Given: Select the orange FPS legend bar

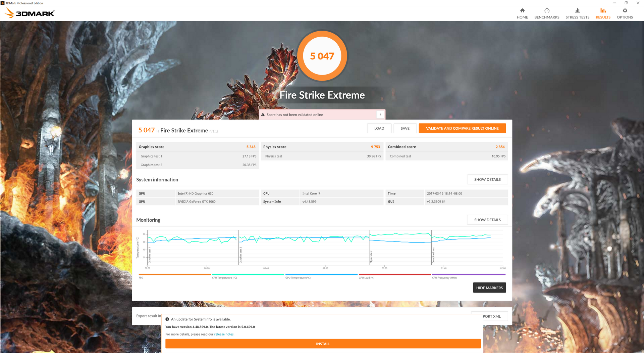Looking at the screenshot, I should tap(175, 274).
